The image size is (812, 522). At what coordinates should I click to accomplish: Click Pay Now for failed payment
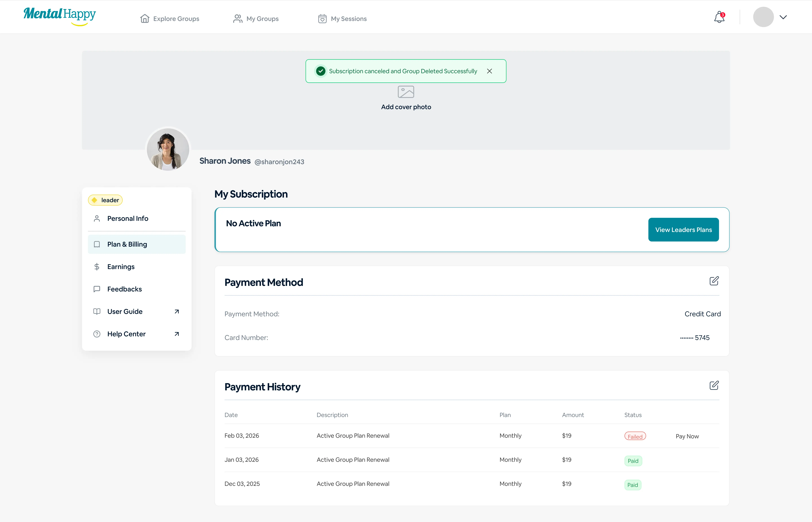(687, 437)
